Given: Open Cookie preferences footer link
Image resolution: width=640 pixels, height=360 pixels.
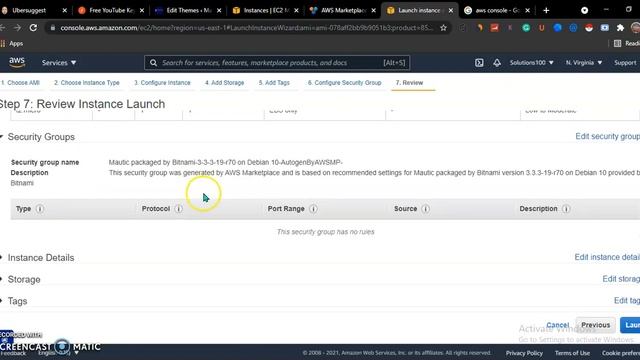Looking at the screenshot, I should click(x=620, y=353).
